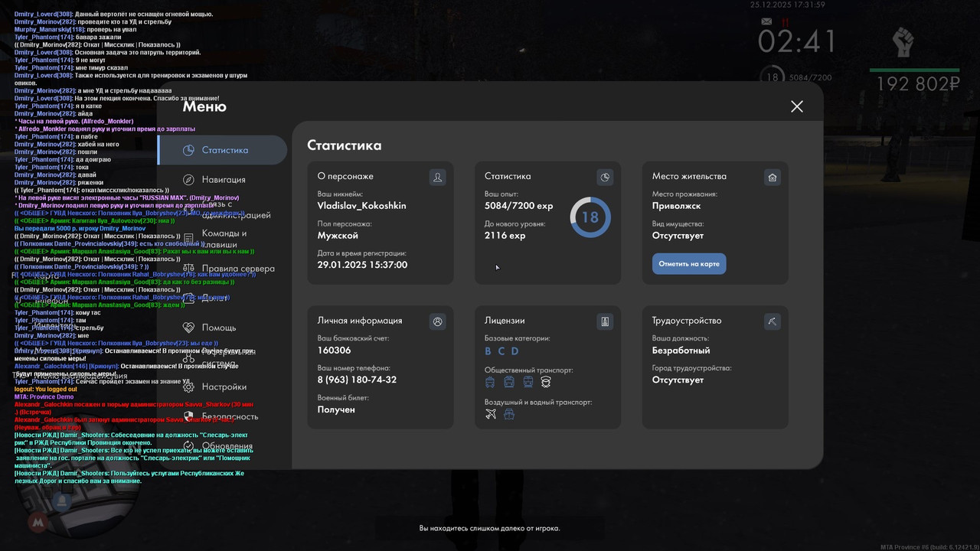Click the white taxi-cap license icon
This screenshot has height=551, width=980.
tap(546, 382)
